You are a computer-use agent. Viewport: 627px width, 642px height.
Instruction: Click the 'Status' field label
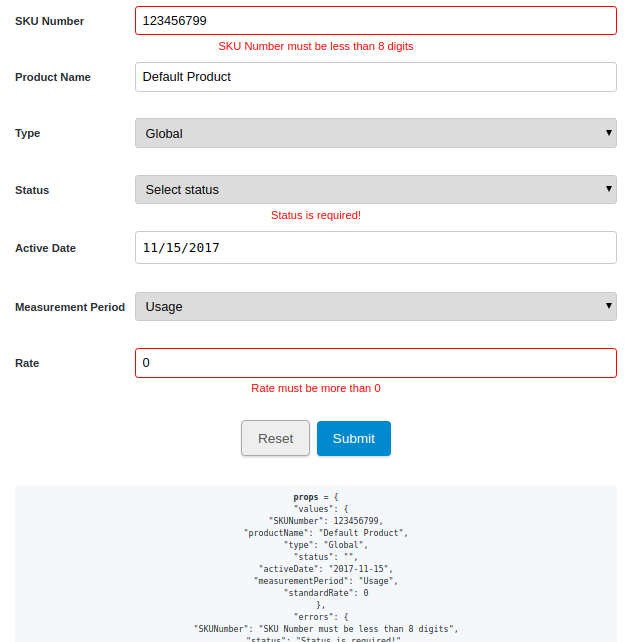(x=32, y=190)
